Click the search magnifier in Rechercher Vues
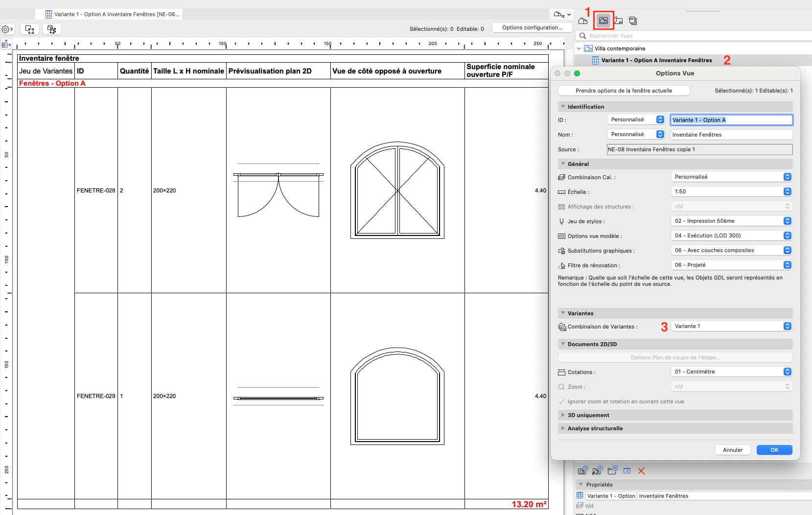812x515 pixels. (x=582, y=36)
